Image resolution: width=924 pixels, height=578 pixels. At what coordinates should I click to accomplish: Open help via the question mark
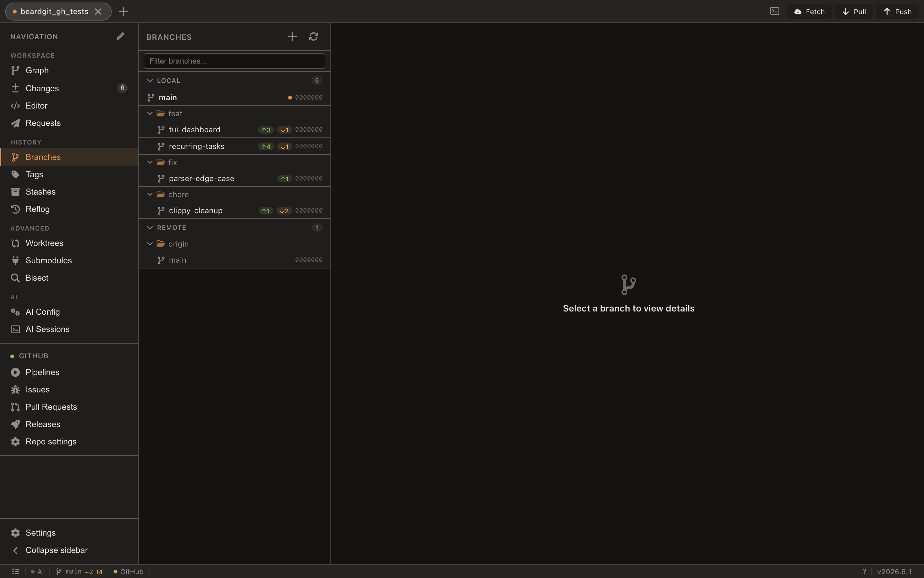pyautogui.click(x=864, y=572)
